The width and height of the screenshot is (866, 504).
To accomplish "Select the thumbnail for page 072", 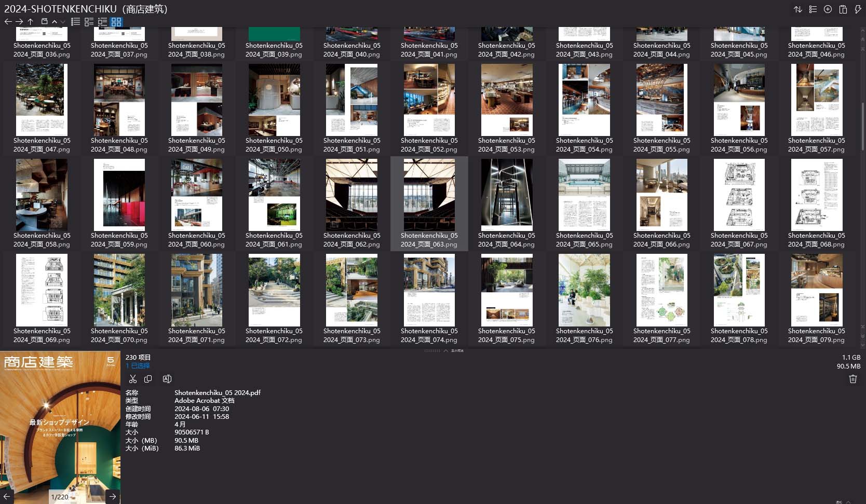I will [274, 290].
